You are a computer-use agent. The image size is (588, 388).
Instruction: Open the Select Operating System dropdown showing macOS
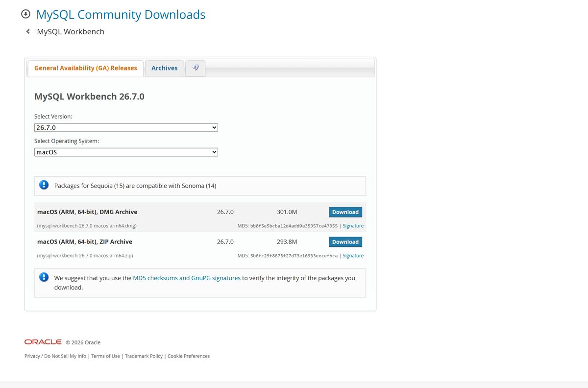(x=126, y=152)
